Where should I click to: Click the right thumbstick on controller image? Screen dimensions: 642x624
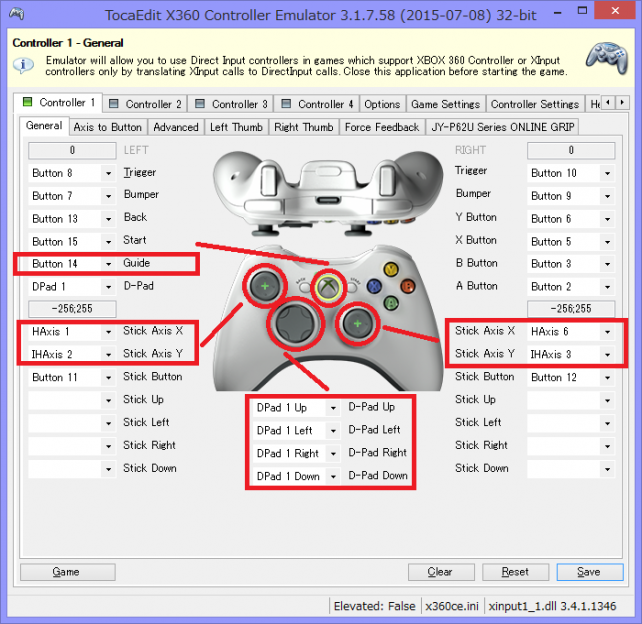pos(357,324)
